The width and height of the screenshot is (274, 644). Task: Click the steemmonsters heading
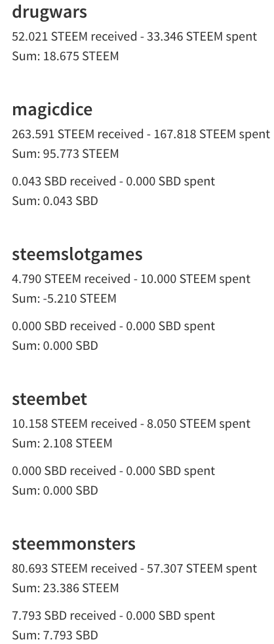click(x=73, y=544)
